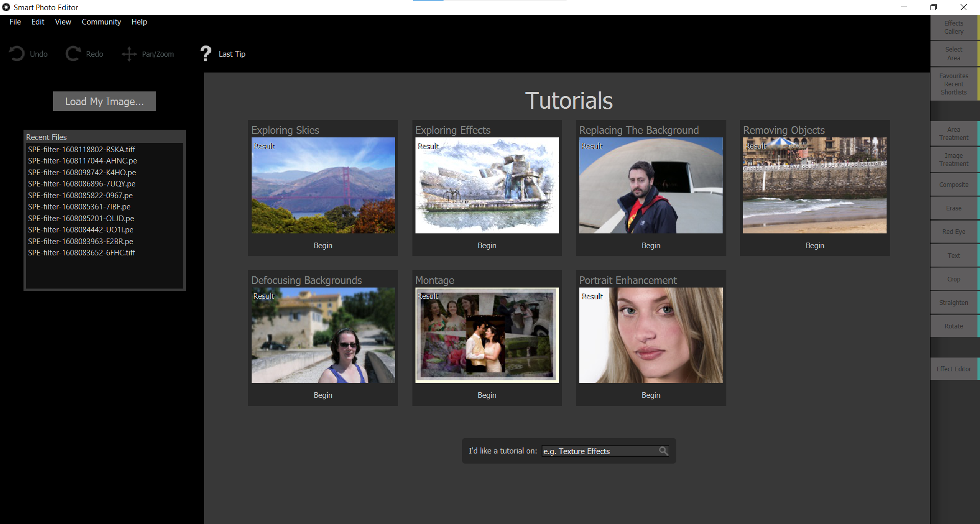Open the Crop tool
The height and width of the screenshot is (524, 980).
[953, 279]
